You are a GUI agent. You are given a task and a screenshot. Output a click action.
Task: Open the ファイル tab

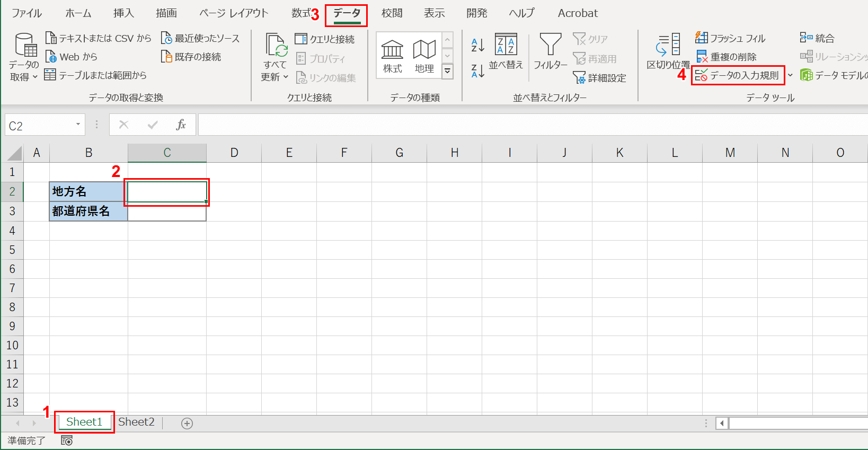(x=26, y=13)
